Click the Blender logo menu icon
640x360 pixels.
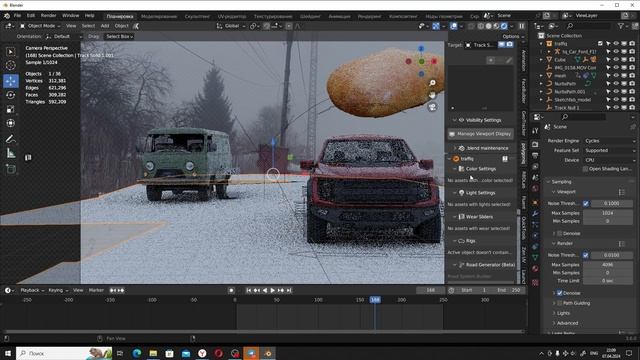click(x=7, y=16)
